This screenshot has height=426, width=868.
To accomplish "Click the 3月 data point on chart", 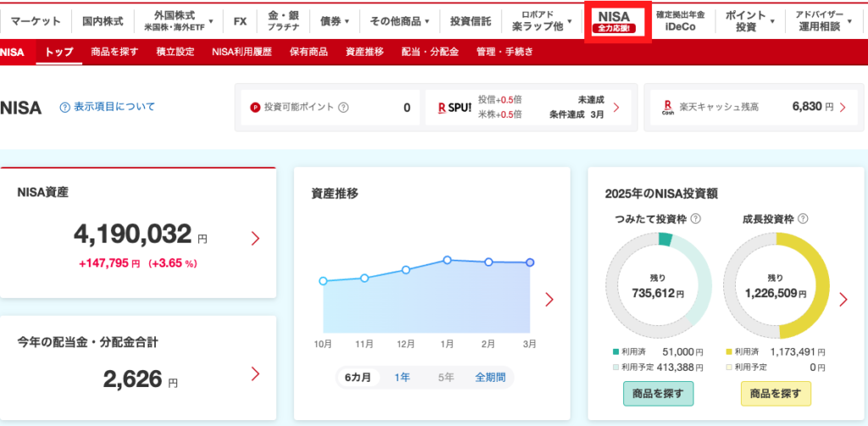I will coord(530,262).
